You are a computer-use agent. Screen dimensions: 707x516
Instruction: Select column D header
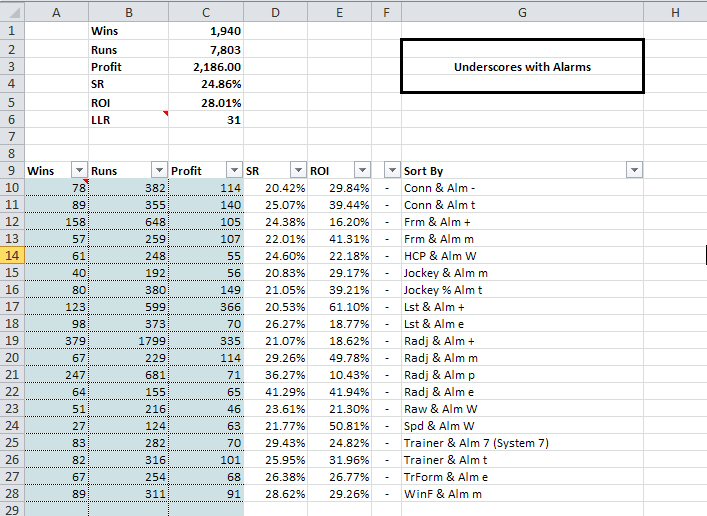pos(275,11)
